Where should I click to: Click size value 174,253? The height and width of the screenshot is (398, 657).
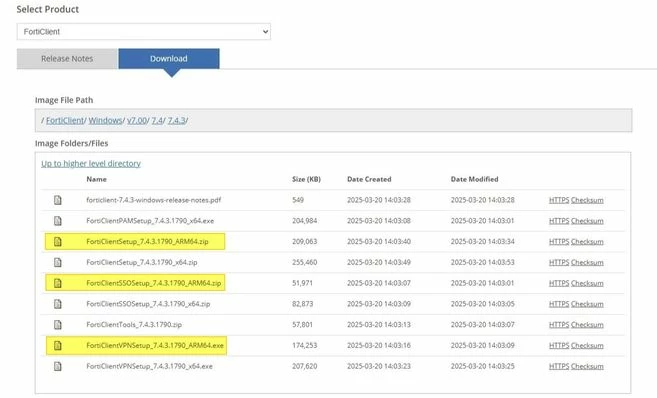(x=305, y=346)
